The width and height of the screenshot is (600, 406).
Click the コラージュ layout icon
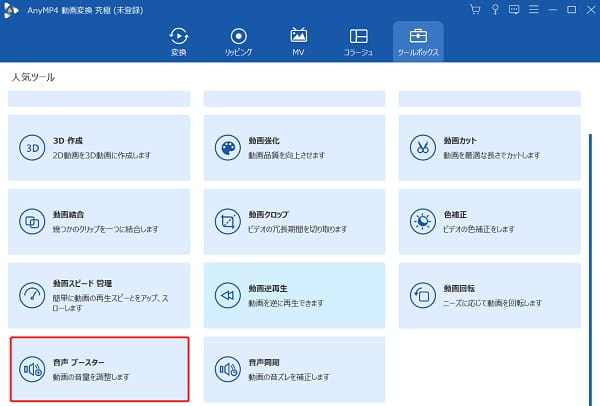[x=359, y=36]
